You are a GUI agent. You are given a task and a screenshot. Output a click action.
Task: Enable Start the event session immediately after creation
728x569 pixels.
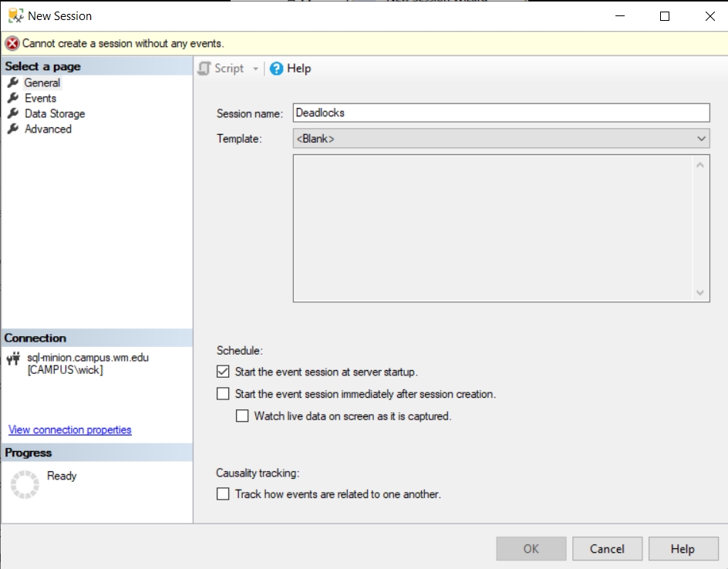223,394
